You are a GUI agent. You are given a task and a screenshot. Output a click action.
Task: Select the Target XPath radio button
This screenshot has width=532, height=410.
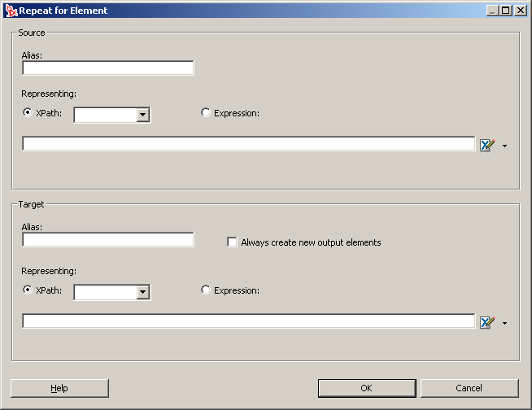pyautogui.click(x=28, y=290)
